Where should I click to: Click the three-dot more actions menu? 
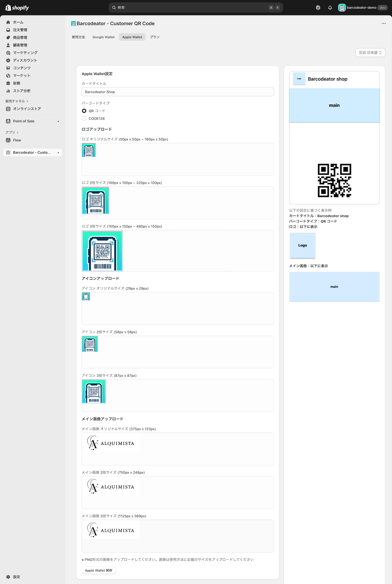click(x=384, y=23)
